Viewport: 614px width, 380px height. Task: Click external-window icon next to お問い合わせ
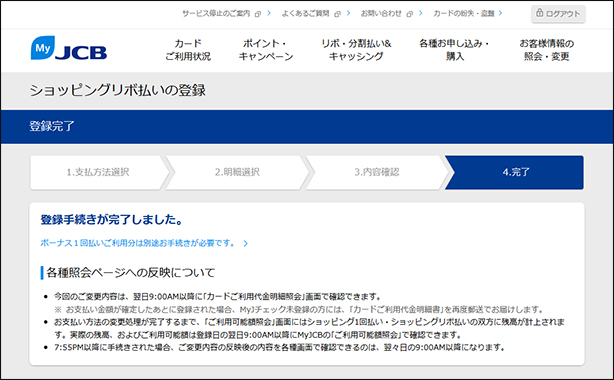pos(410,14)
